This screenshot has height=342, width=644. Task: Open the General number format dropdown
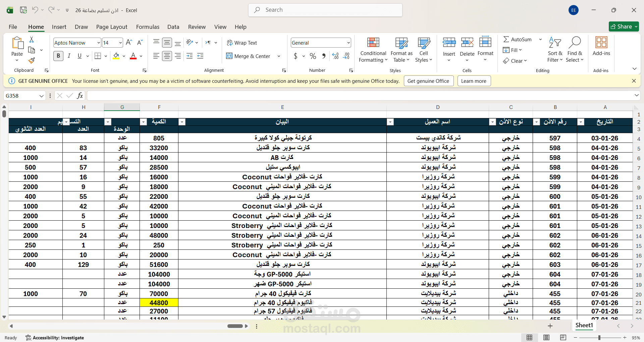click(348, 43)
